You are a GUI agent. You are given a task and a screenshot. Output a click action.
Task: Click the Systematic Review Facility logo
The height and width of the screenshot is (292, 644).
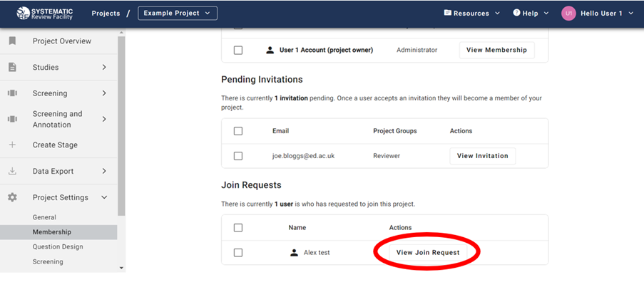[x=43, y=13]
